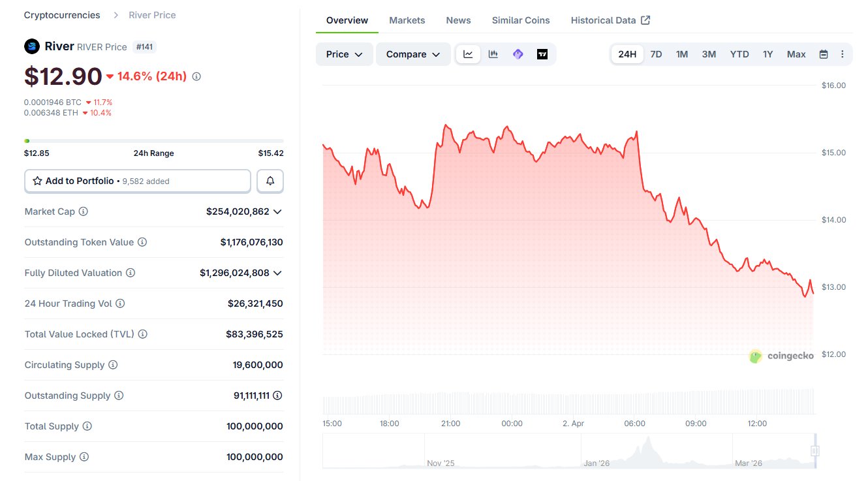The width and height of the screenshot is (868, 481).
Task: Click the purple diamond chart icon
Action: pos(518,54)
